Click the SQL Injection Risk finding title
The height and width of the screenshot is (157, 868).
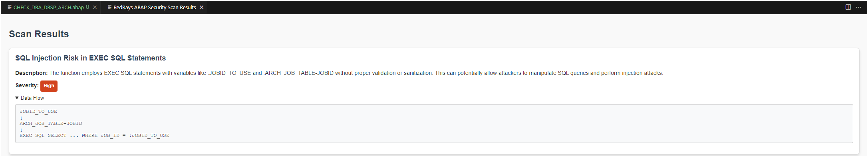[90, 58]
